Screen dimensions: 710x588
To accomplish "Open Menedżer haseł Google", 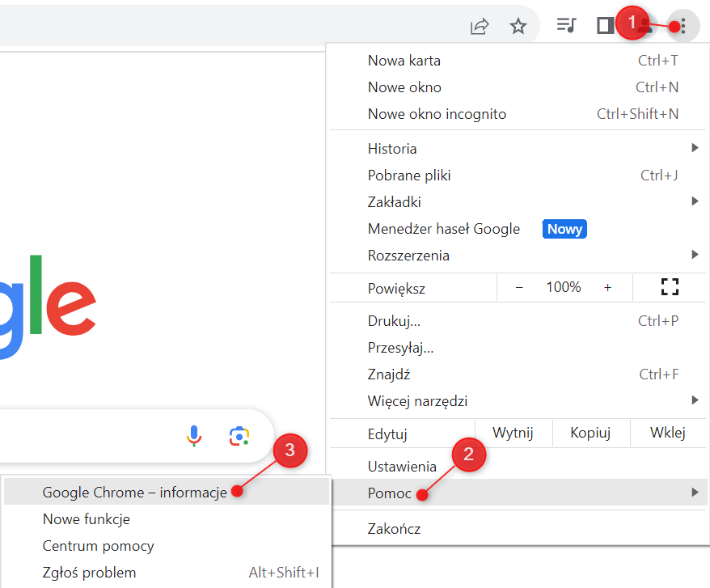I will (x=443, y=229).
